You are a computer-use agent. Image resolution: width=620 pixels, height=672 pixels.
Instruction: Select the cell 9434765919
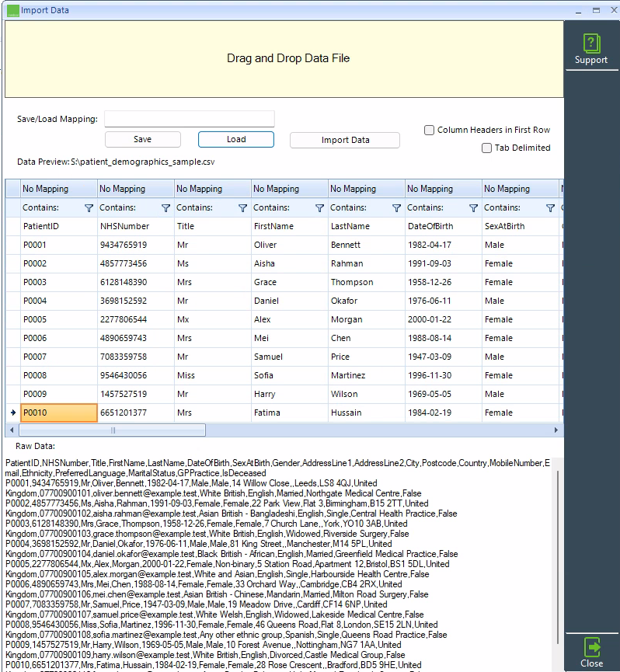[136, 245]
